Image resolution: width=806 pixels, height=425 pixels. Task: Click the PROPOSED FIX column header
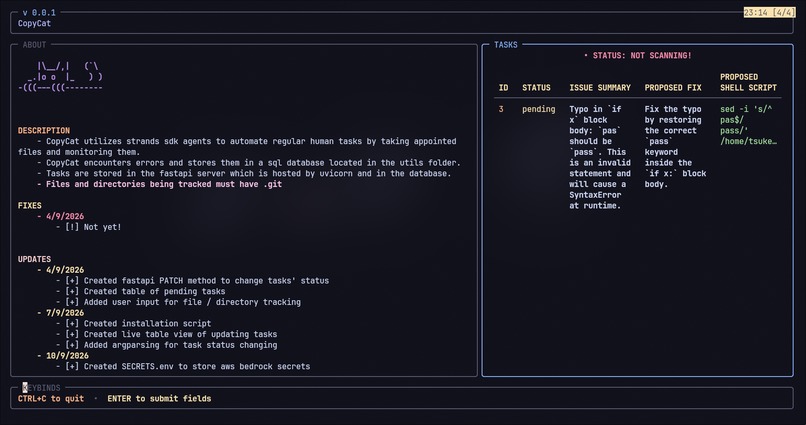point(673,88)
